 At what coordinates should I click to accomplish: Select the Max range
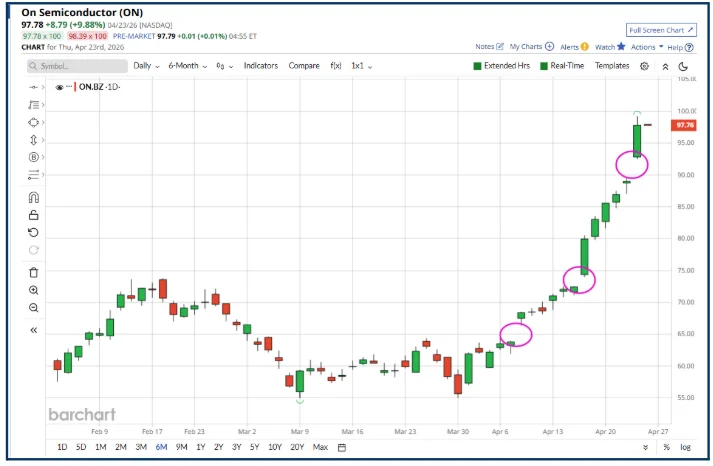click(320, 447)
